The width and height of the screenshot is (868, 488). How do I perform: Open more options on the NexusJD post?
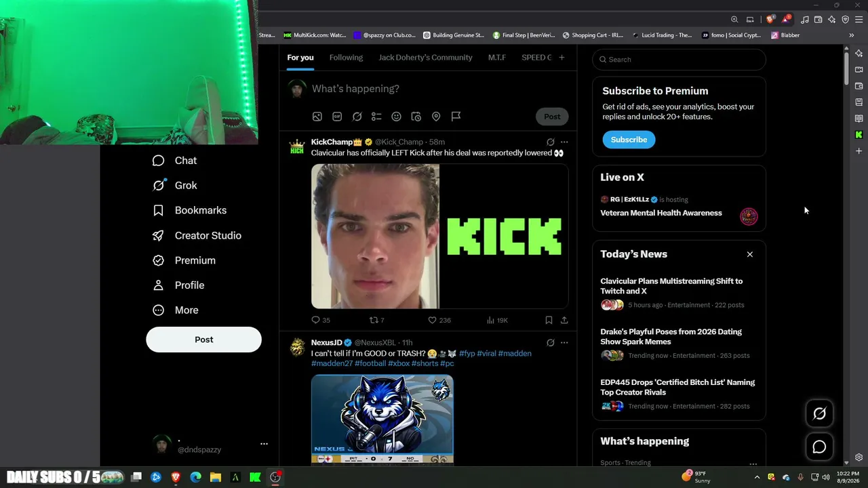point(564,343)
